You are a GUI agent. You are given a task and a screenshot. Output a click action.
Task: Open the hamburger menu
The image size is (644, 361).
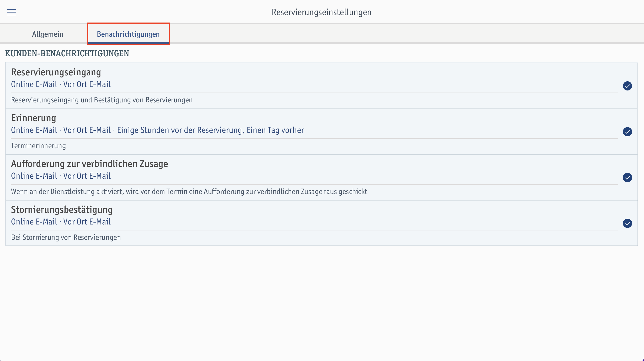click(x=11, y=12)
